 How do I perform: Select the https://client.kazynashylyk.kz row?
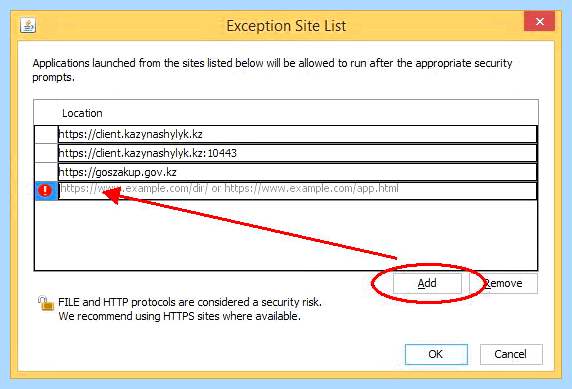297,134
